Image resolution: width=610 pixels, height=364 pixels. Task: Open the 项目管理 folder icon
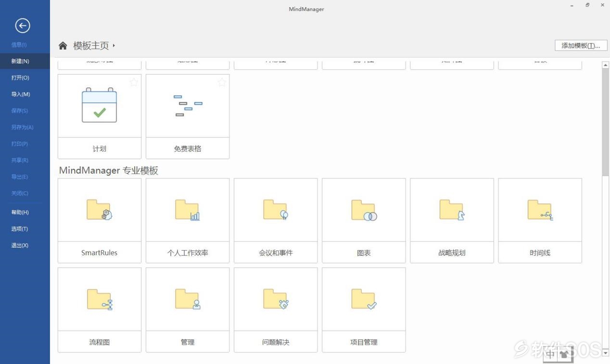pos(364,299)
